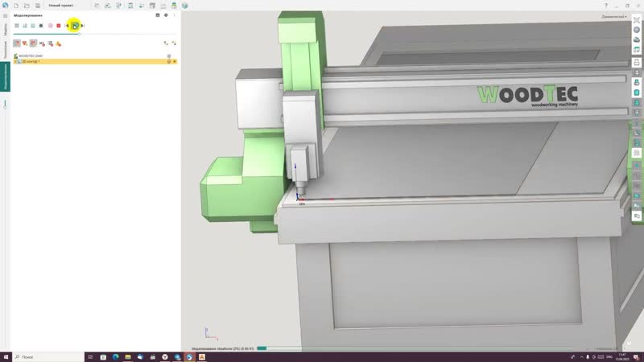Save the project with the disk icon
This screenshot has height=362, width=644.
37,6
